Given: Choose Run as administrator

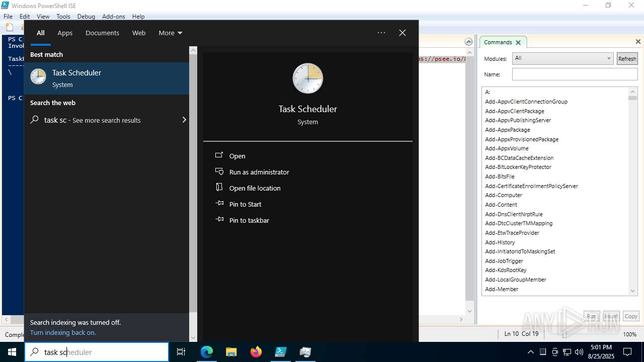Looking at the screenshot, I should coord(259,172).
